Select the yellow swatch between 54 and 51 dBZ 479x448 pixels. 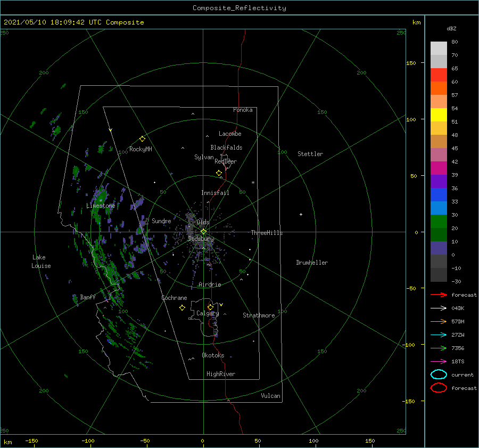click(439, 115)
